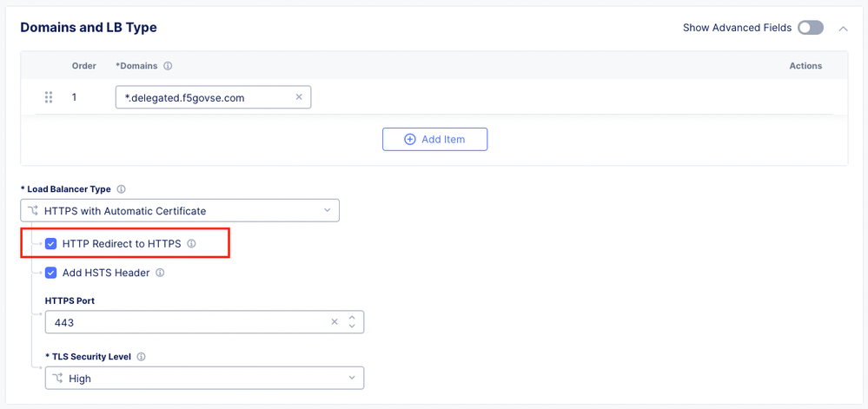Click the Add Item button
The image size is (868, 409).
pos(434,139)
